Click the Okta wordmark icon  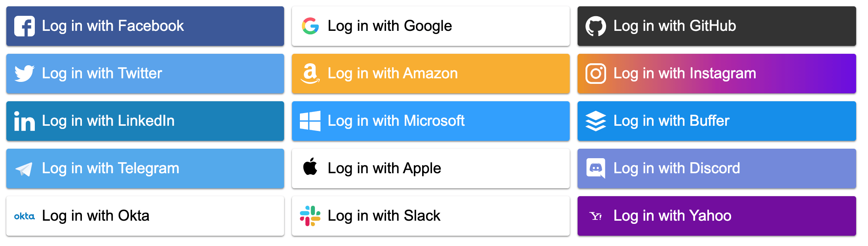[x=25, y=216]
